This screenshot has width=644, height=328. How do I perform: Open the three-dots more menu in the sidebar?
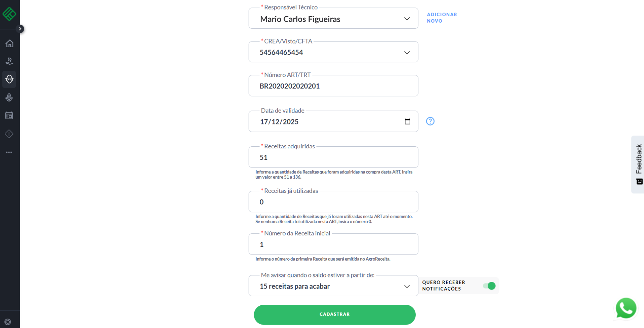(x=9, y=152)
